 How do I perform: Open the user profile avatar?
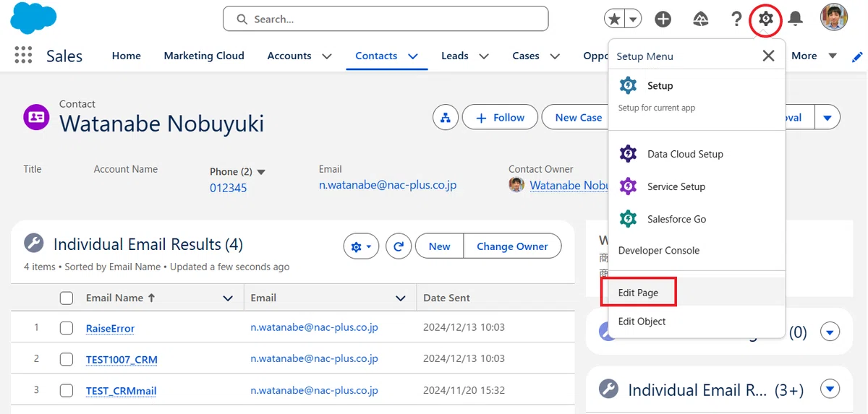(x=834, y=17)
